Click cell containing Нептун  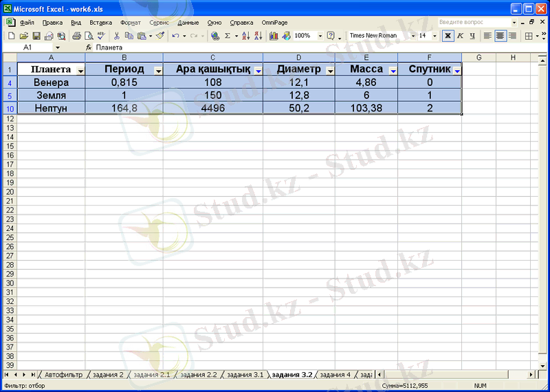pos(51,108)
